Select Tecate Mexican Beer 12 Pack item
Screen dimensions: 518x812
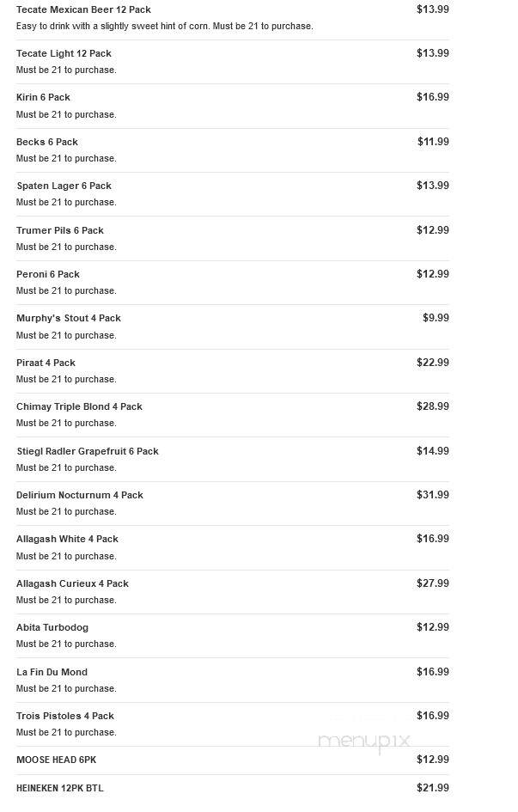(232, 18)
